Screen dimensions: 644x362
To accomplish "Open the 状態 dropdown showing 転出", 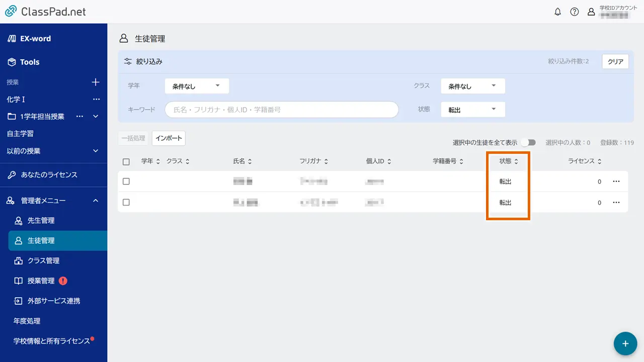I will pyautogui.click(x=472, y=110).
